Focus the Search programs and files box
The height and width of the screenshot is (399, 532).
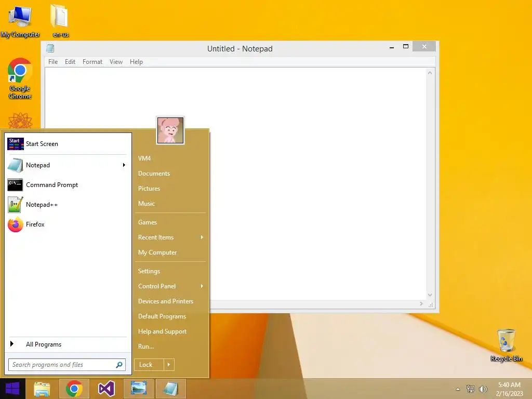tap(67, 365)
